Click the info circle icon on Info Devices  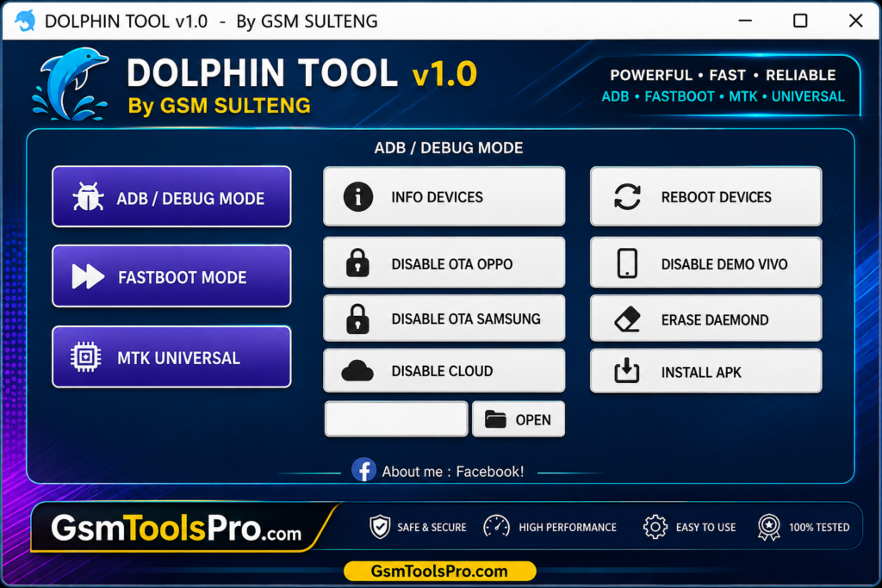click(357, 197)
